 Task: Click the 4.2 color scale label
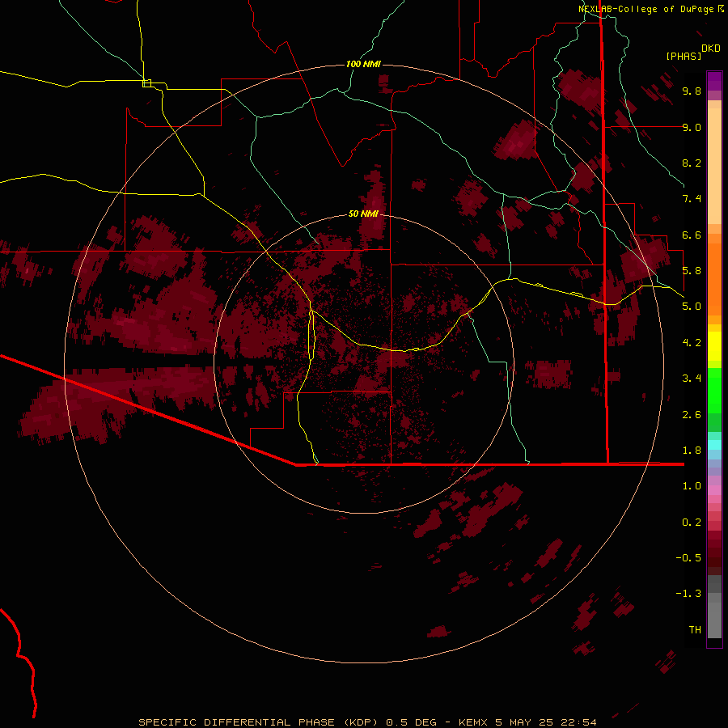[x=692, y=343]
